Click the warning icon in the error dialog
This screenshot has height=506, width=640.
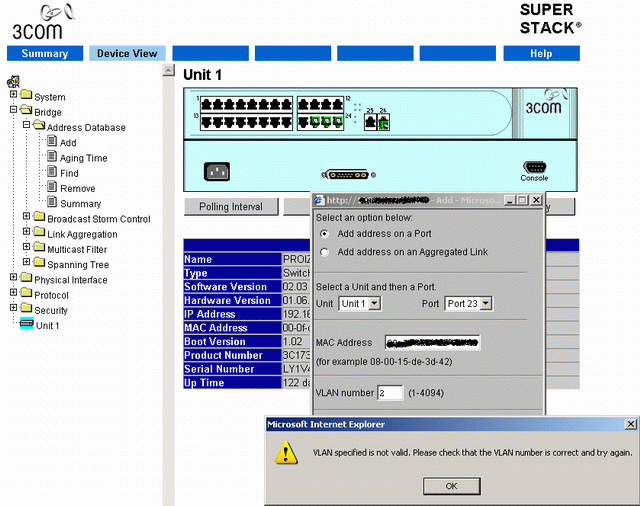[289, 452]
